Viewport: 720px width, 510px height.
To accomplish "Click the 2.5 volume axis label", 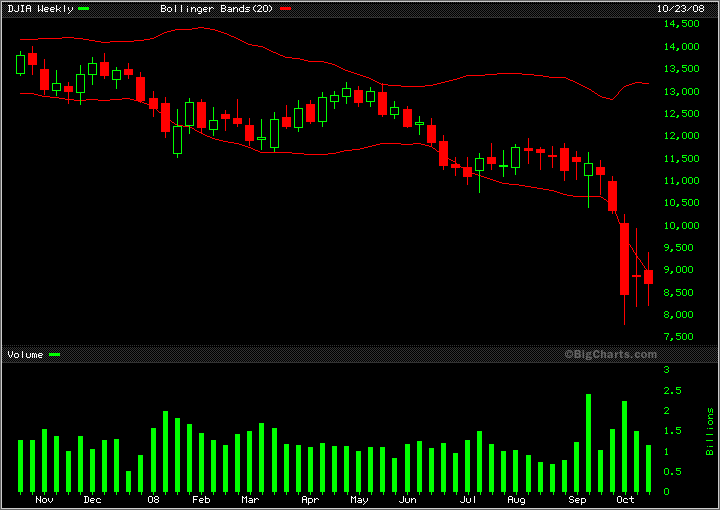I will (673, 391).
